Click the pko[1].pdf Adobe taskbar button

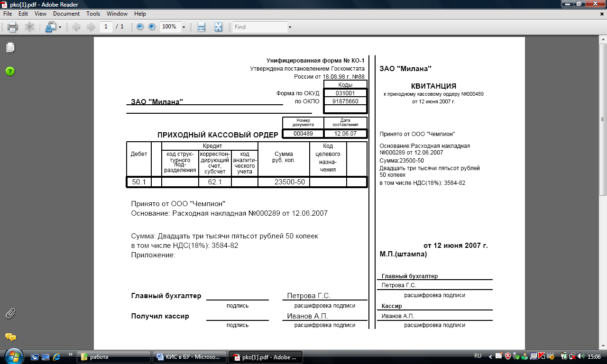click(266, 357)
